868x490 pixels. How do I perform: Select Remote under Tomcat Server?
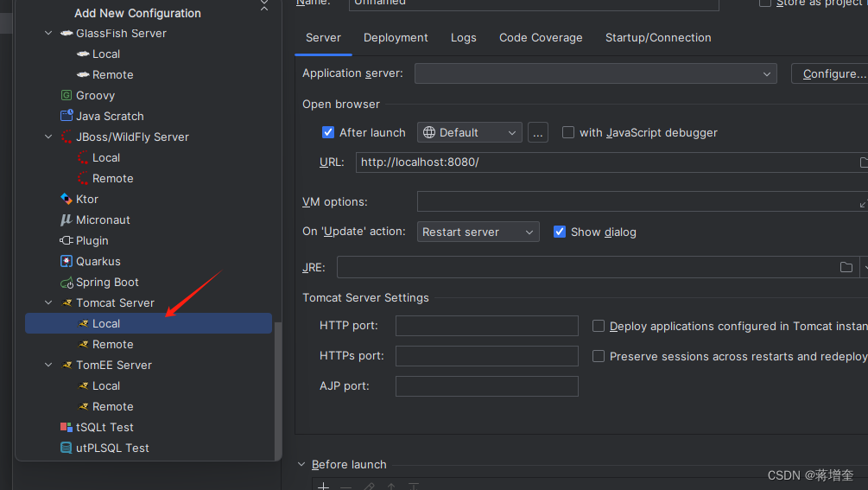coord(112,345)
